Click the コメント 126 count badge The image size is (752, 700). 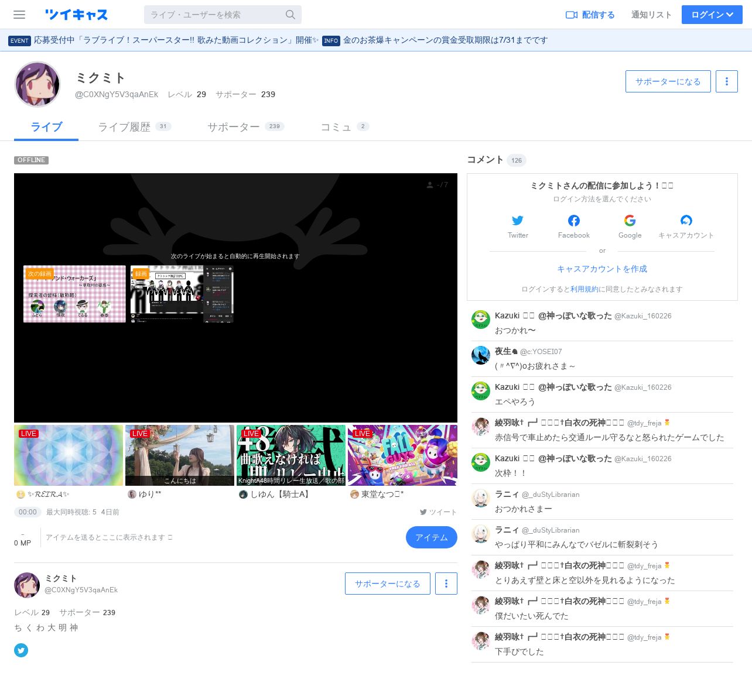[517, 160]
